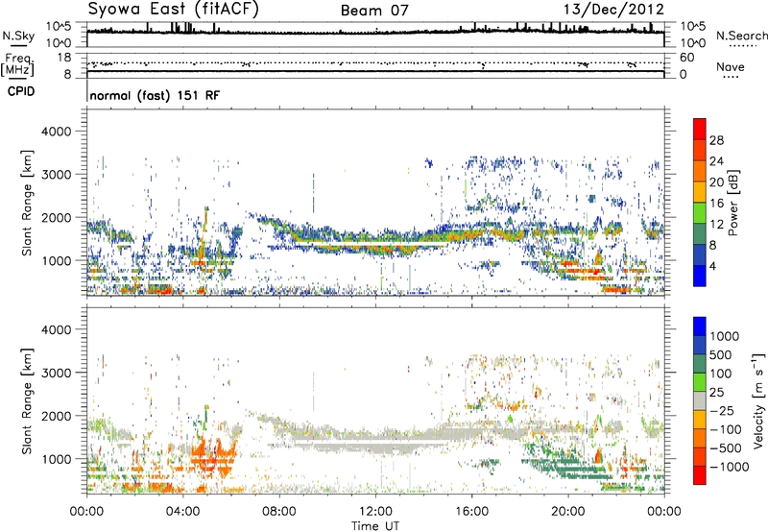Viewport: 768px width, 532px height.
Task: Click the '20:00' time axis tick label
Action: click(x=568, y=511)
